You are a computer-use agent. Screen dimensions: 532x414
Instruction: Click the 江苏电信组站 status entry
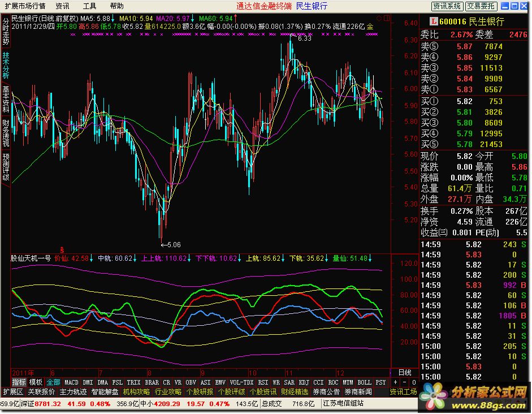tap(343, 403)
